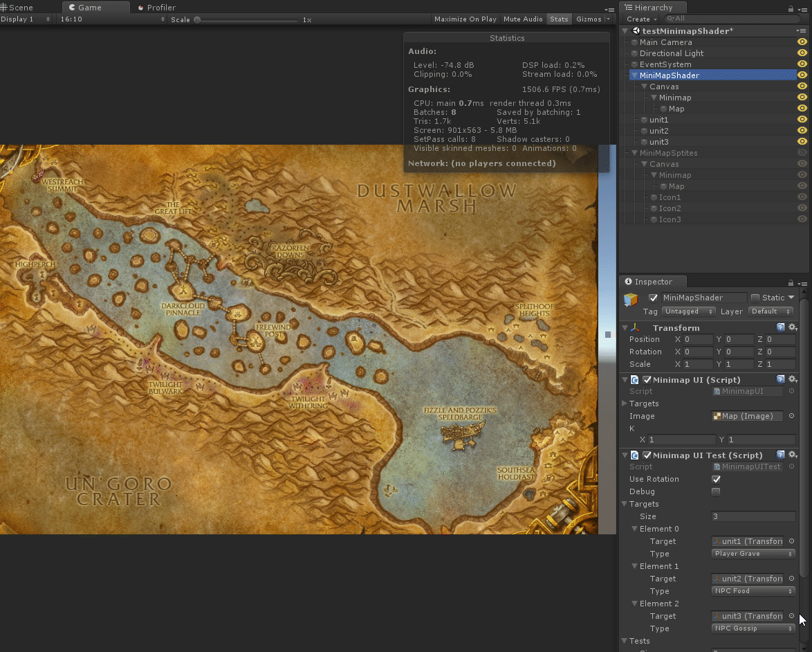Viewport: 812px width, 652px height.
Task: Click the Mute Audio button
Action: tap(523, 19)
